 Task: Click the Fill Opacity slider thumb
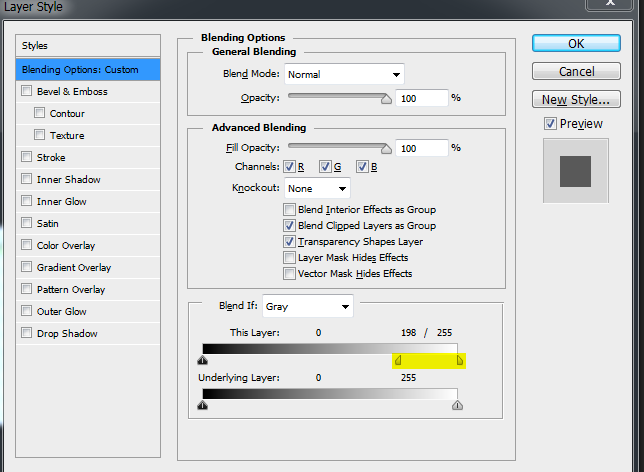386,149
